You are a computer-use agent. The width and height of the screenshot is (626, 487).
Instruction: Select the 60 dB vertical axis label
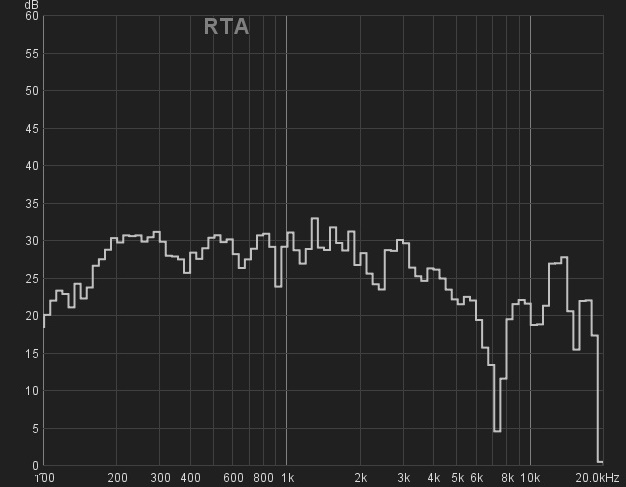pos(32,16)
